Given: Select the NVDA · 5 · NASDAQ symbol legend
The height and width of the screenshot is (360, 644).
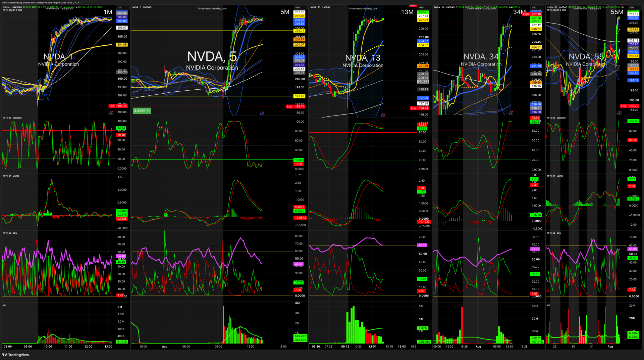Looking at the screenshot, I should [142, 7].
